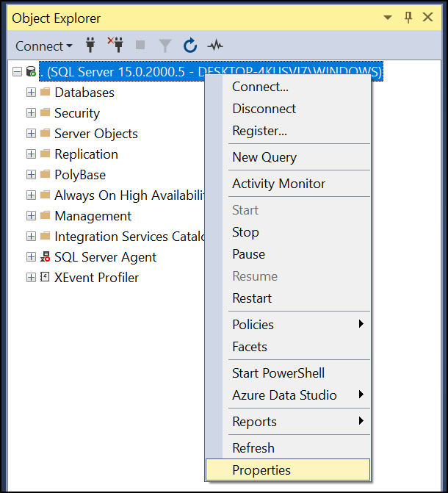
Task: Expand the Server Objects node
Action: click(x=31, y=134)
